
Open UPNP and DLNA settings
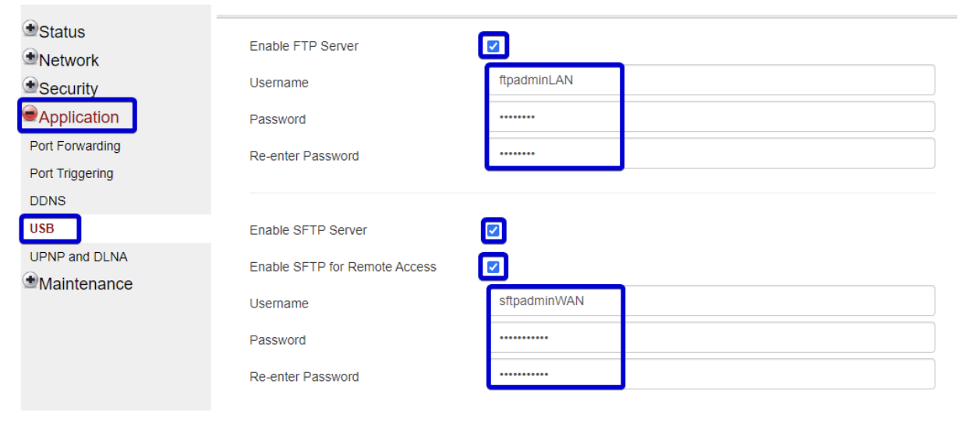click(78, 257)
